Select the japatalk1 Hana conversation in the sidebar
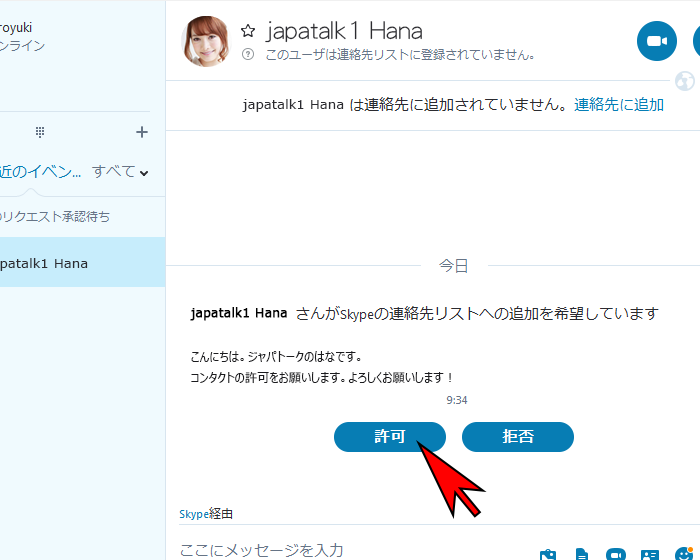The width and height of the screenshot is (700, 560). click(83, 262)
